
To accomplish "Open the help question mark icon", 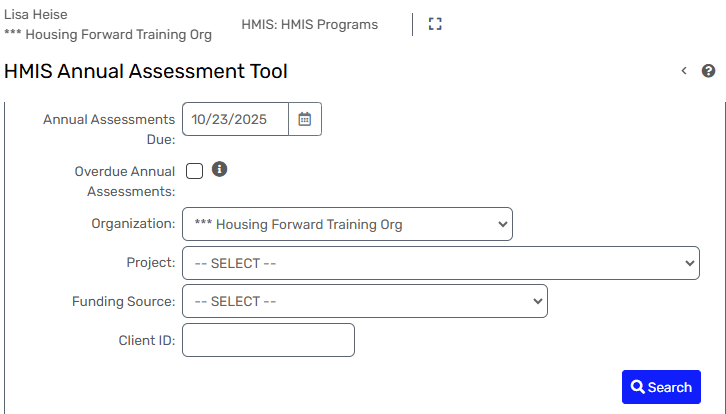I will [708, 71].
